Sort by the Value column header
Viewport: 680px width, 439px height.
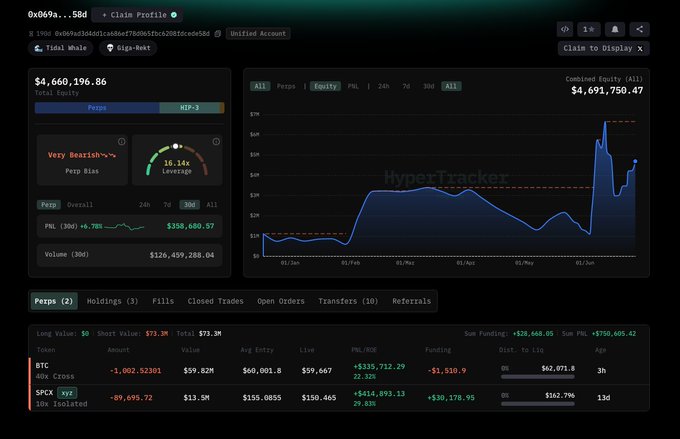tap(190, 350)
